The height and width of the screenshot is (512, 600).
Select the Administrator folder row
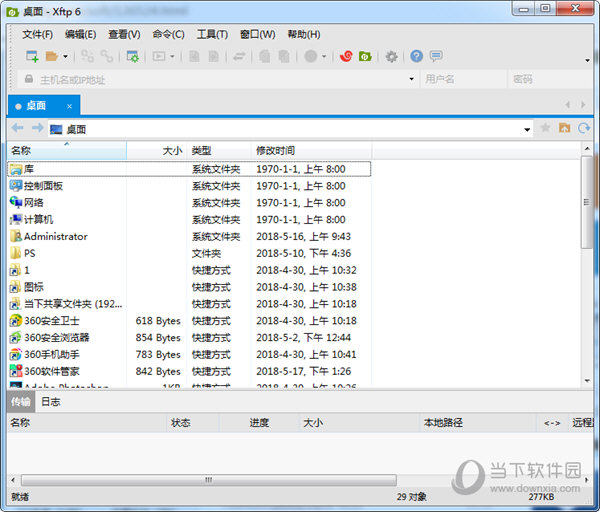(x=189, y=236)
